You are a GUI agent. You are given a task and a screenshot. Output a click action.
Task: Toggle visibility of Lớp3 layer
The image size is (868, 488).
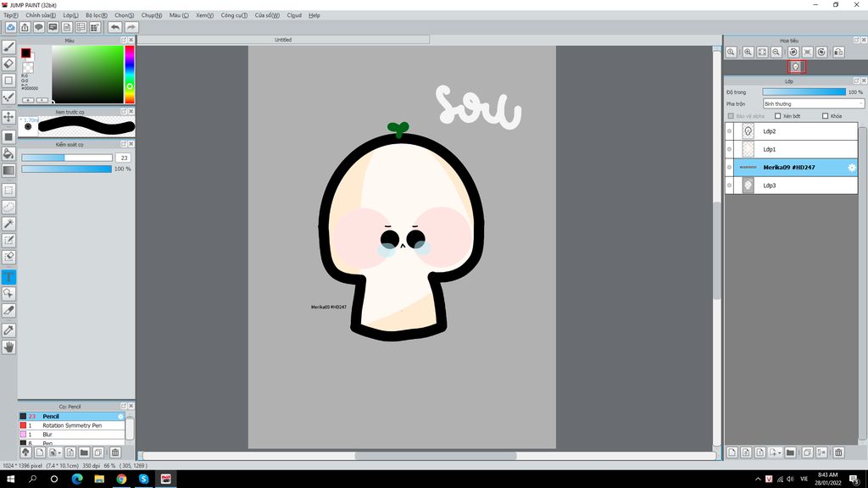pyautogui.click(x=729, y=186)
